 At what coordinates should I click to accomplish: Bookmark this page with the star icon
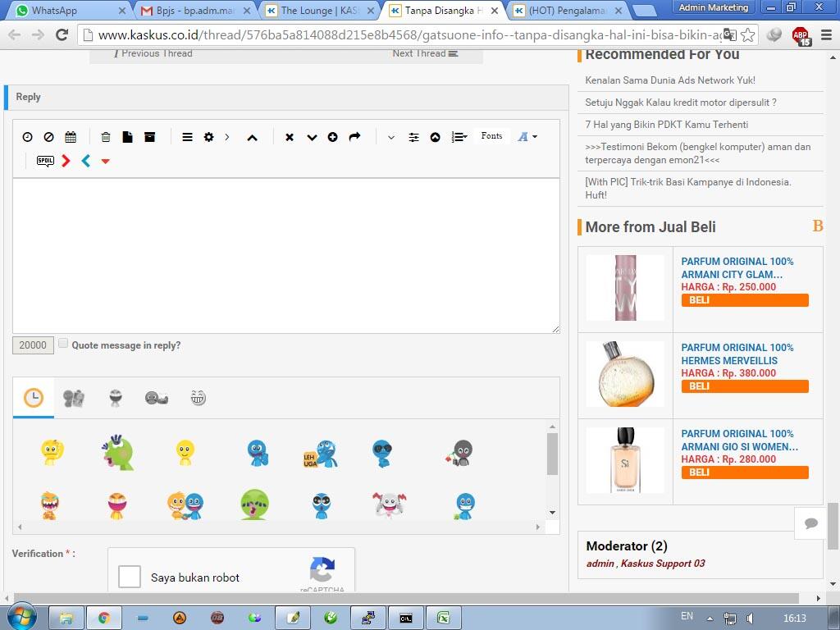[748, 35]
